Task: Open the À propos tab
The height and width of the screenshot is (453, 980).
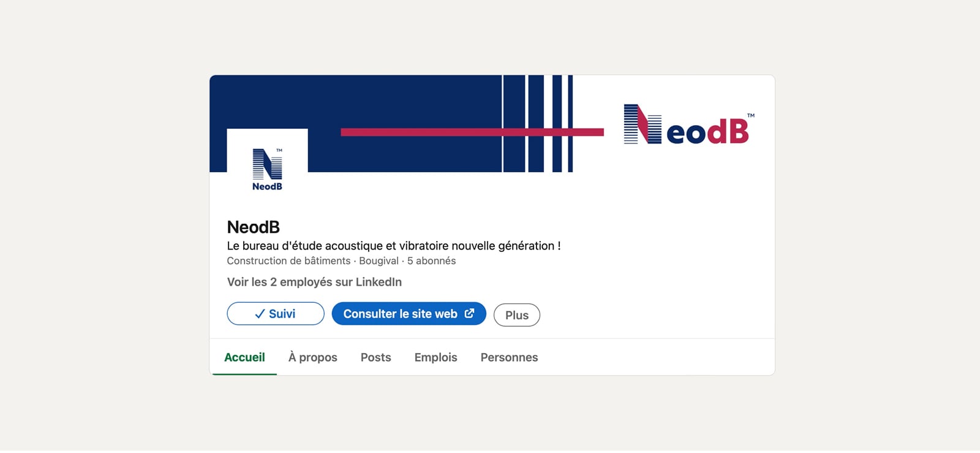Action: [x=312, y=357]
